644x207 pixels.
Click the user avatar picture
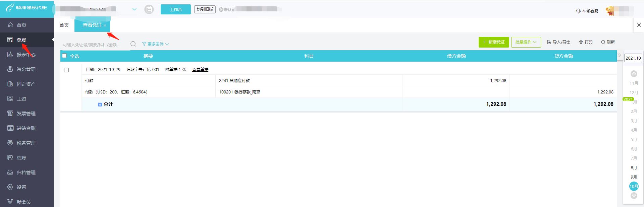[610, 11]
